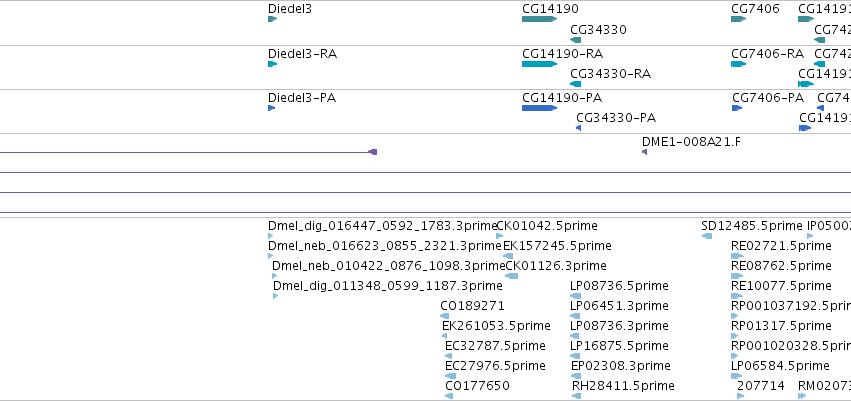This screenshot has width=851, height=401.
Task: Open the CG14190-RA transcript label
Action: click(562, 54)
